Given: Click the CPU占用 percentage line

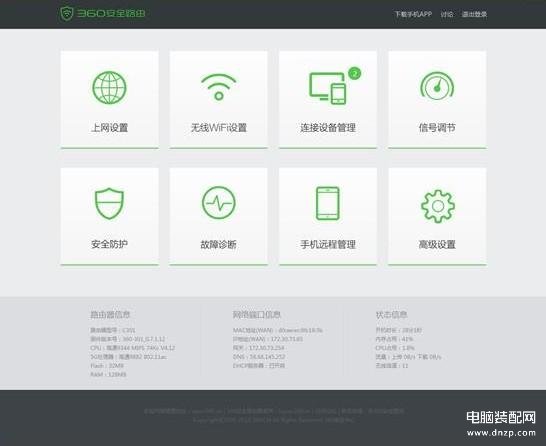Looking at the screenshot, I should (x=395, y=348).
